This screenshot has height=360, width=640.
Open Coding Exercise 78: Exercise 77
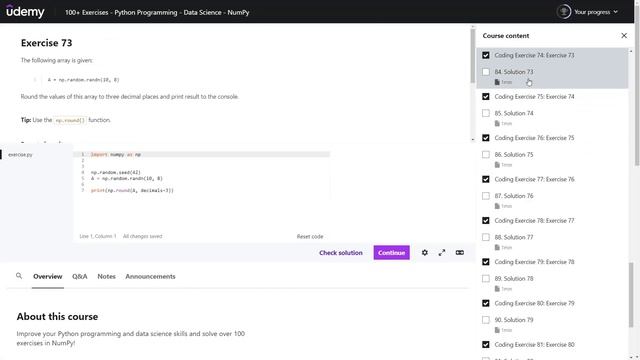[534, 220]
